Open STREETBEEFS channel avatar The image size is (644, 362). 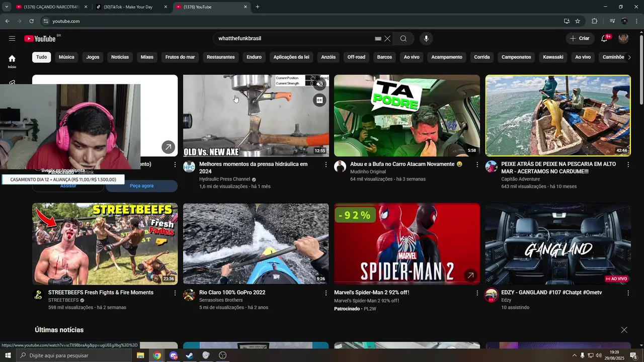tap(38, 295)
